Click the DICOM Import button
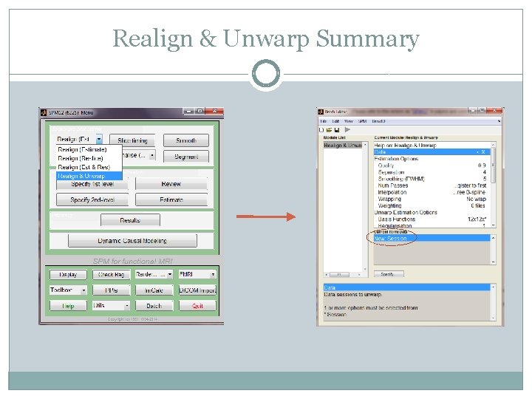 197,290
